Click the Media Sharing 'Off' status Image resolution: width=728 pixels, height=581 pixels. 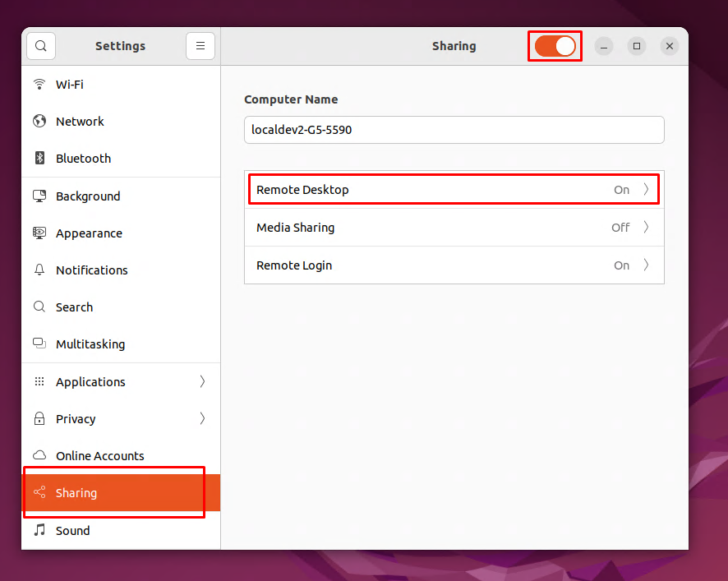click(x=620, y=227)
